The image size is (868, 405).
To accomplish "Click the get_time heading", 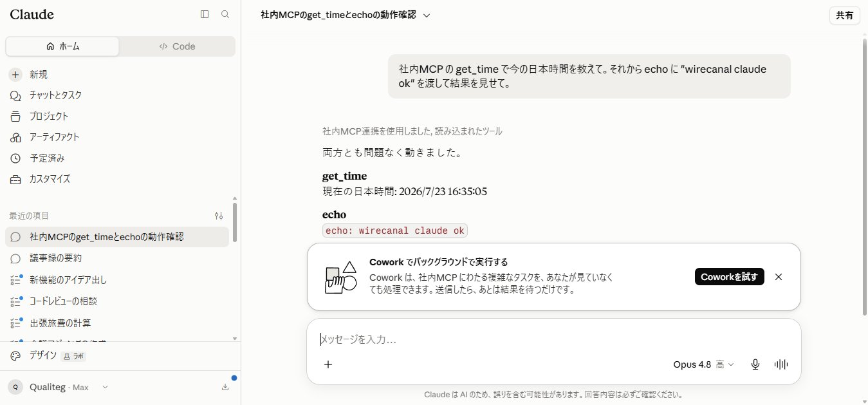I will pyautogui.click(x=344, y=176).
